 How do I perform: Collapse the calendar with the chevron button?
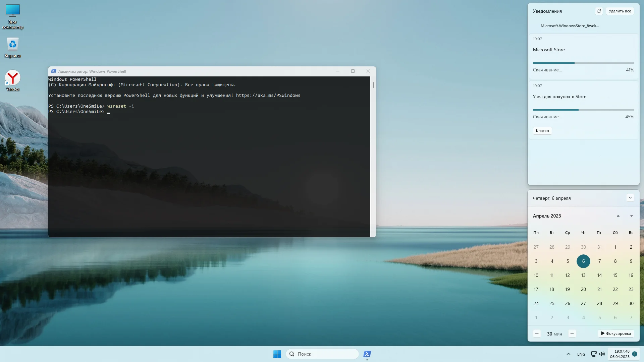[630, 198]
